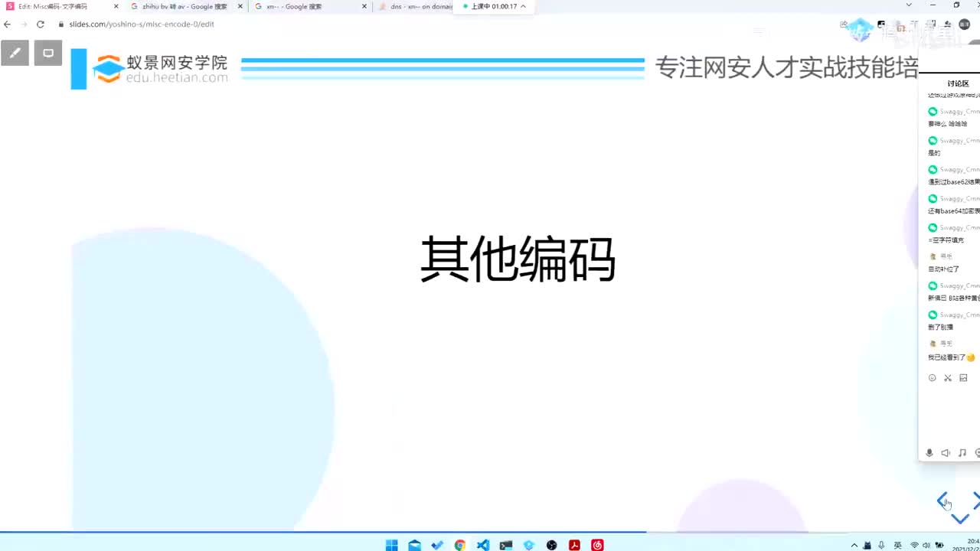Image resolution: width=980 pixels, height=551 pixels.
Task: Click the image upload icon in chat
Action: [x=963, y=378]
